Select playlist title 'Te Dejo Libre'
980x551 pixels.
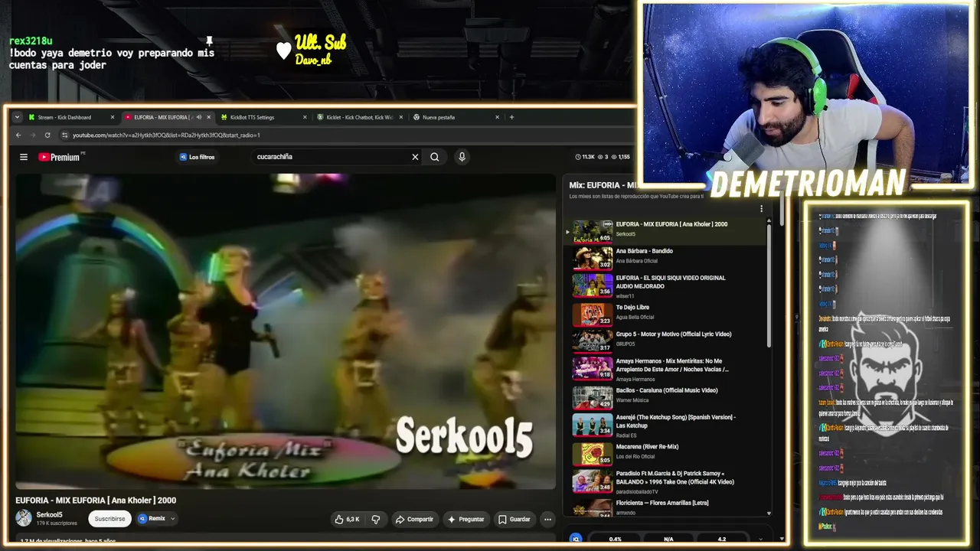click(632, 308)
